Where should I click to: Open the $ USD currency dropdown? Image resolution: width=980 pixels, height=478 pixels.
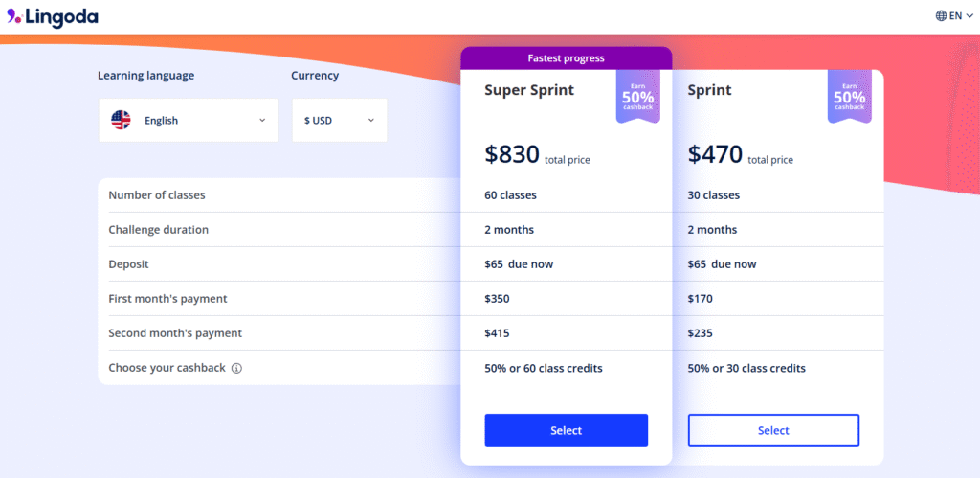(340, 120)
